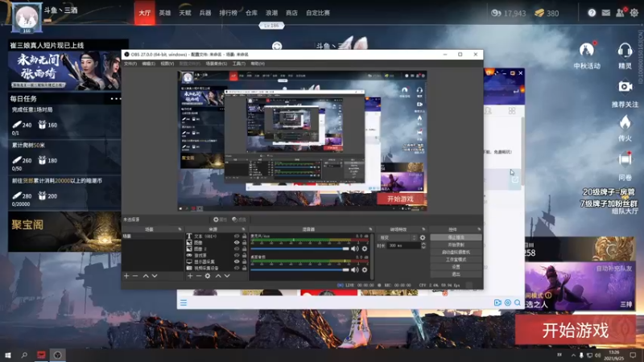Click the large 开始游戏 button

click(576, 330)
